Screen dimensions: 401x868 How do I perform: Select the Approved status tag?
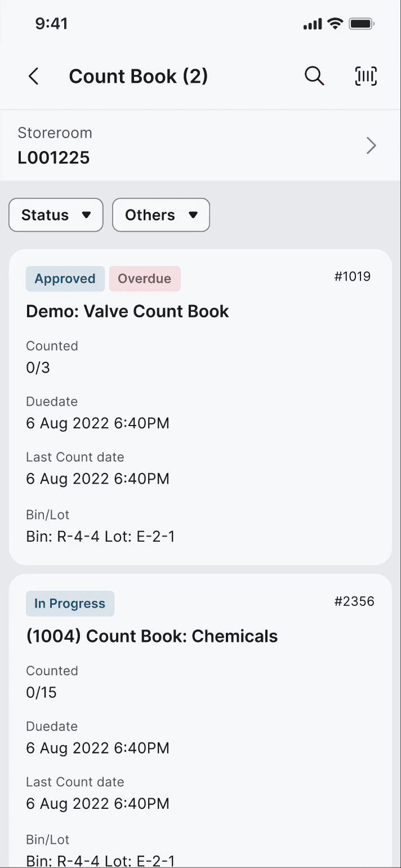pos(65,278)
